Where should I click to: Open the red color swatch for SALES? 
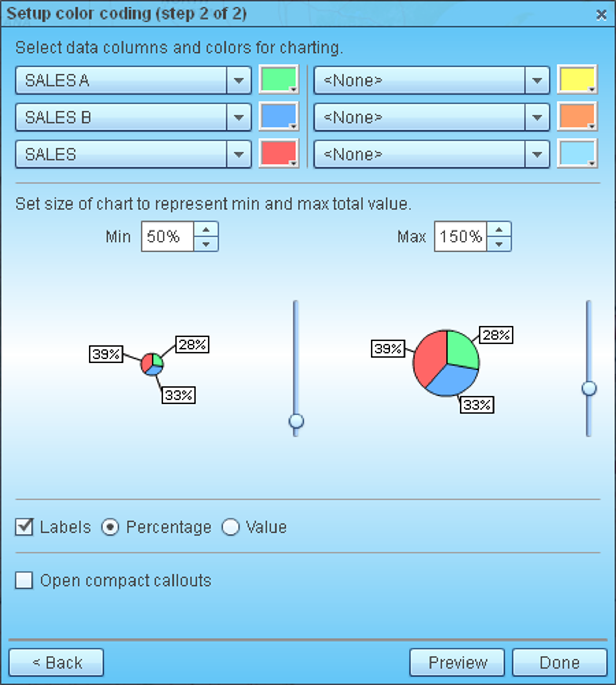click(x=279, y=153)
